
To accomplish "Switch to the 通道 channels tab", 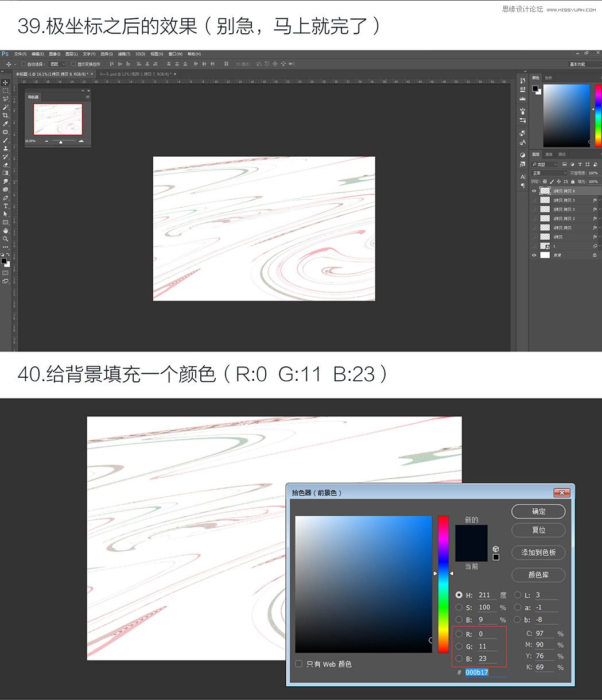I will 549,154.
